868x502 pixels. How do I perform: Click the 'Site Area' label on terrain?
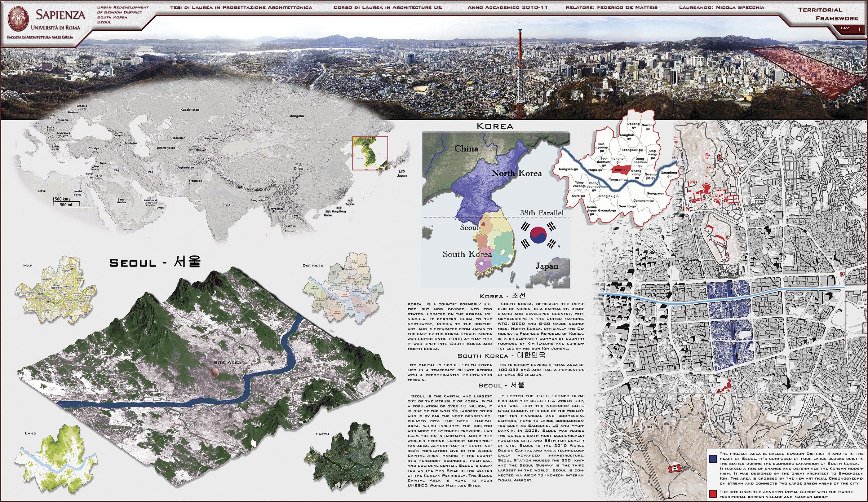click(227, 363)
